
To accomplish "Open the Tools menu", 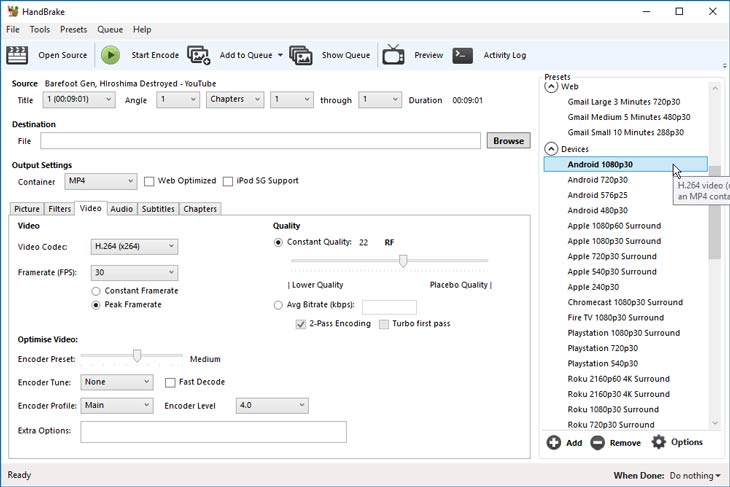I will click(x=40, y=30).
